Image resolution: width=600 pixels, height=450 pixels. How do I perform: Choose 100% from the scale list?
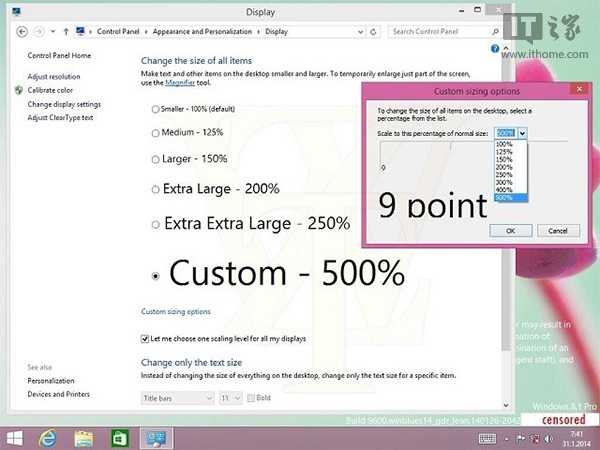point(511,144)
